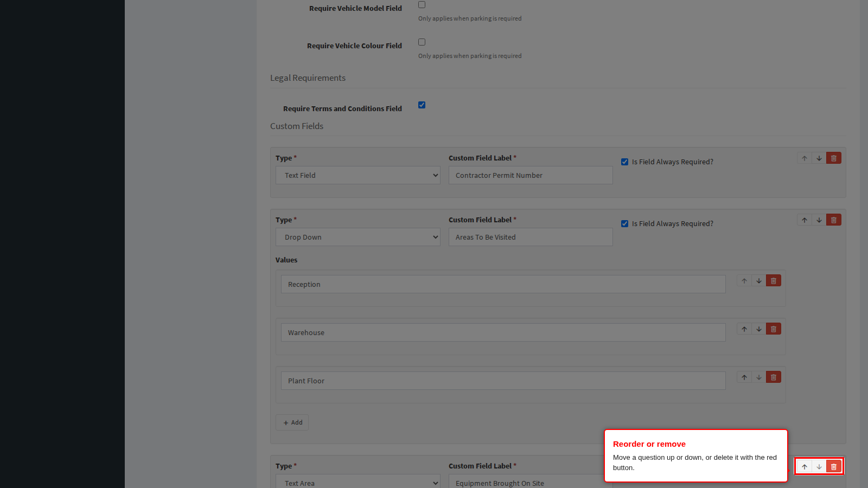Move Contractor Permit Number field down
Viewport: 868px width, 488px height.
tap(819, 158)
